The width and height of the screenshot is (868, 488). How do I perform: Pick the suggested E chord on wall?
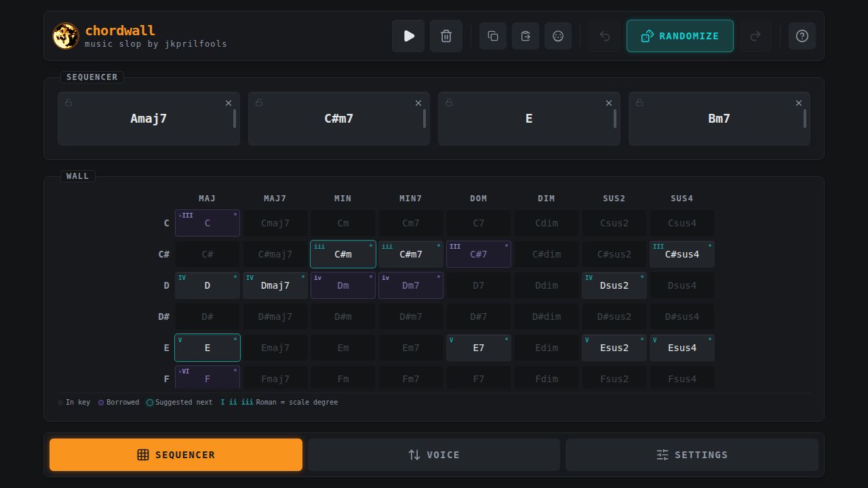pos(208,348)
